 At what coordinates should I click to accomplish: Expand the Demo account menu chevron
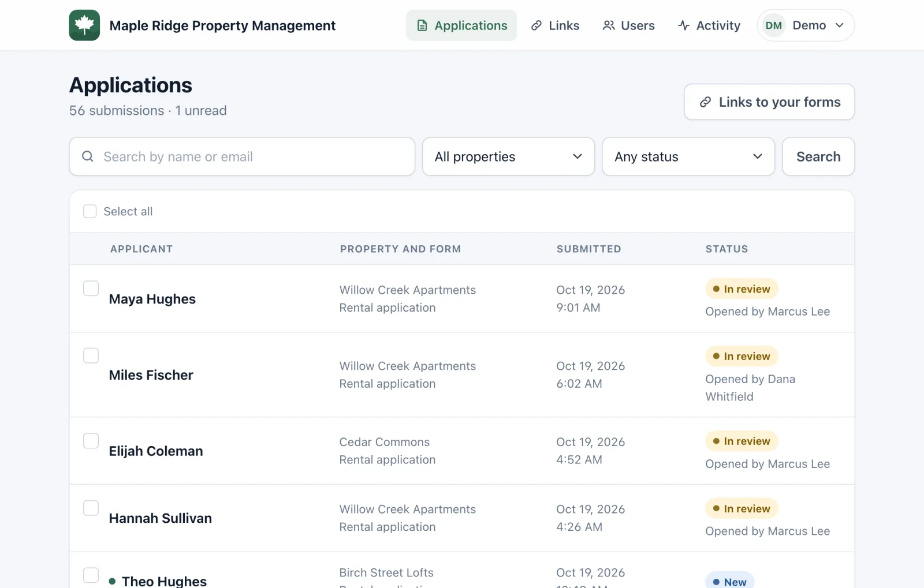tap(840, 25)
